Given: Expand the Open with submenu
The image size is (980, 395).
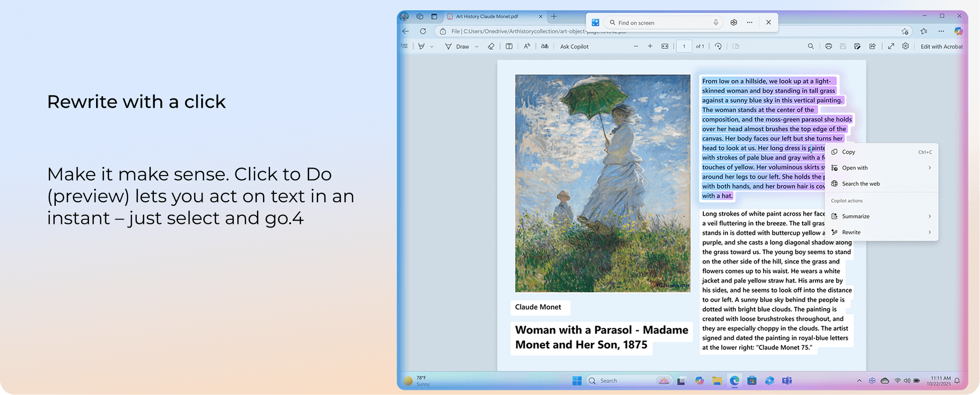Looking at the screenshot, I should 881,168.
